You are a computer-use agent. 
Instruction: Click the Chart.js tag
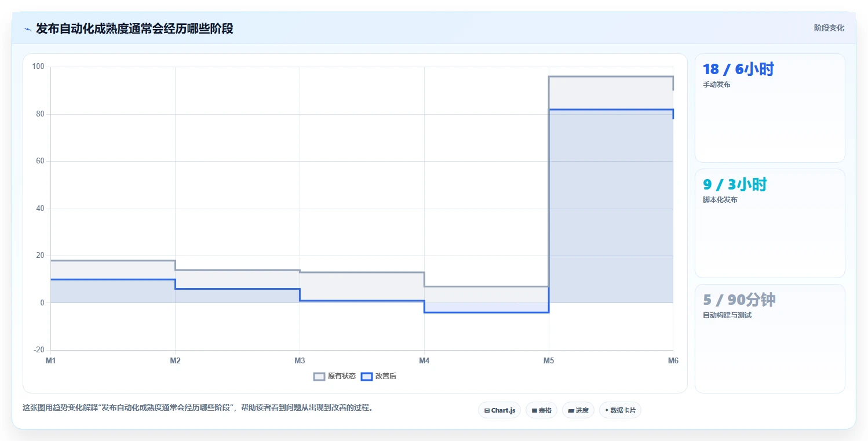click(x=499, y=410)
